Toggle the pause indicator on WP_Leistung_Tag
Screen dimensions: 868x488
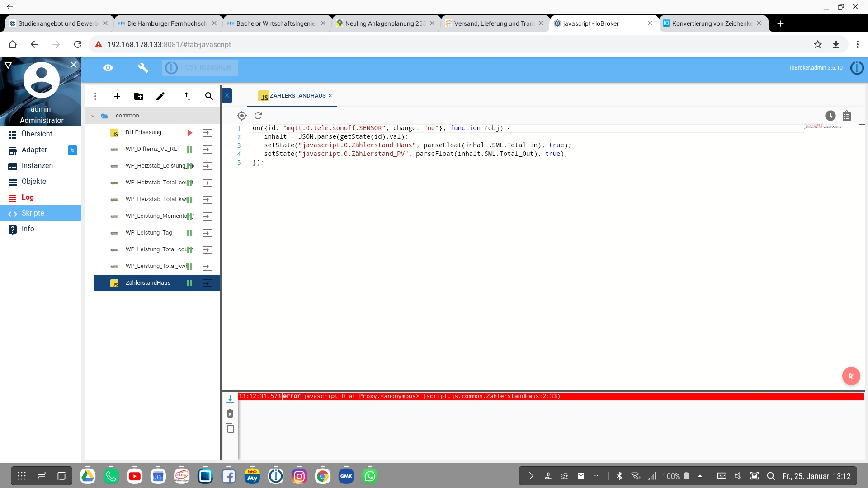189,232
